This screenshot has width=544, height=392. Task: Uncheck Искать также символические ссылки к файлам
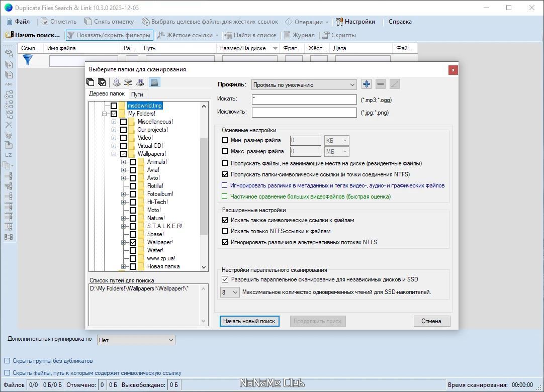(225, 220)
